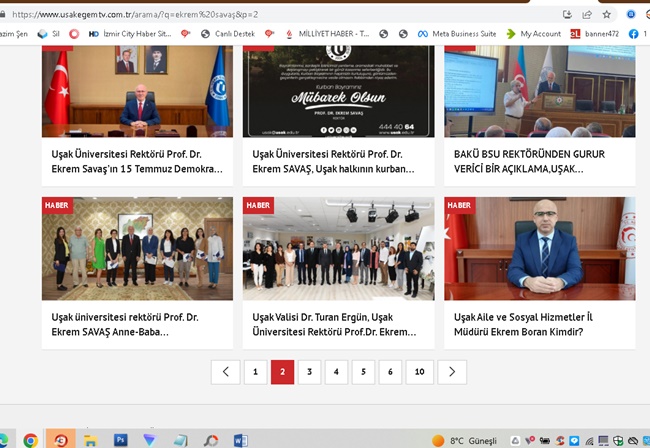
Task: Click the share icon in address bar
Action: tap(587, 15)
